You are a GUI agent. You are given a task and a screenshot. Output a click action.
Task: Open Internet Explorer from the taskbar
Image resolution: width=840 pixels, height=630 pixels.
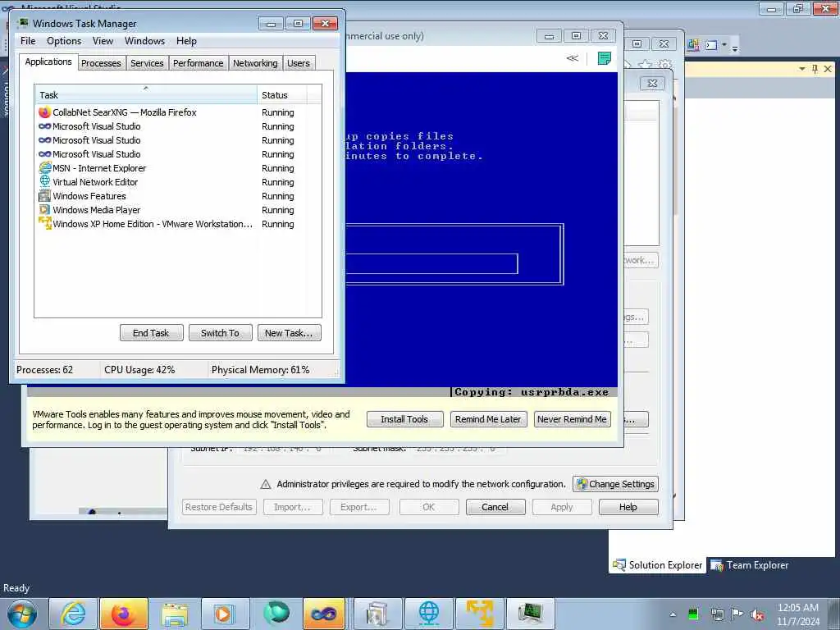73,614
